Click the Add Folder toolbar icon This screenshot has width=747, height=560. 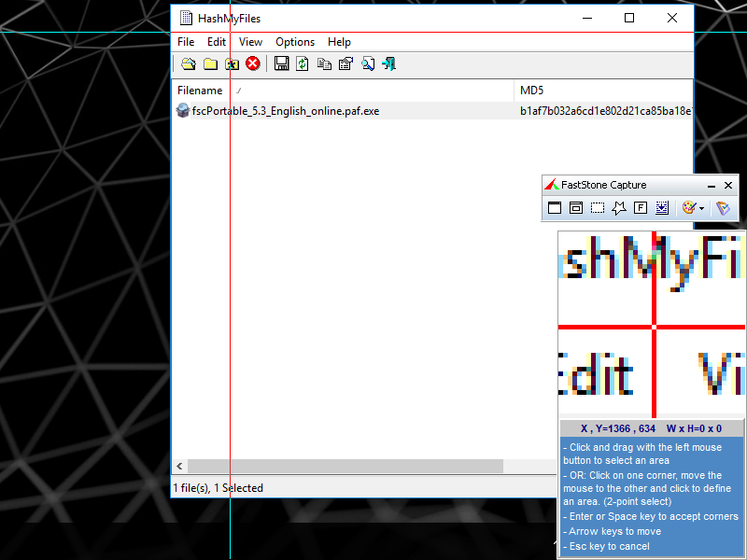[x=210, y=63]
